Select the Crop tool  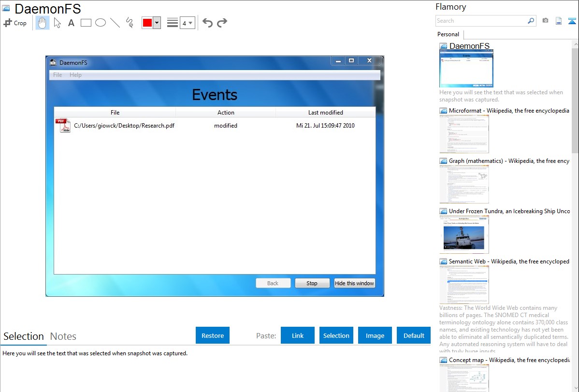click(15, 23)
